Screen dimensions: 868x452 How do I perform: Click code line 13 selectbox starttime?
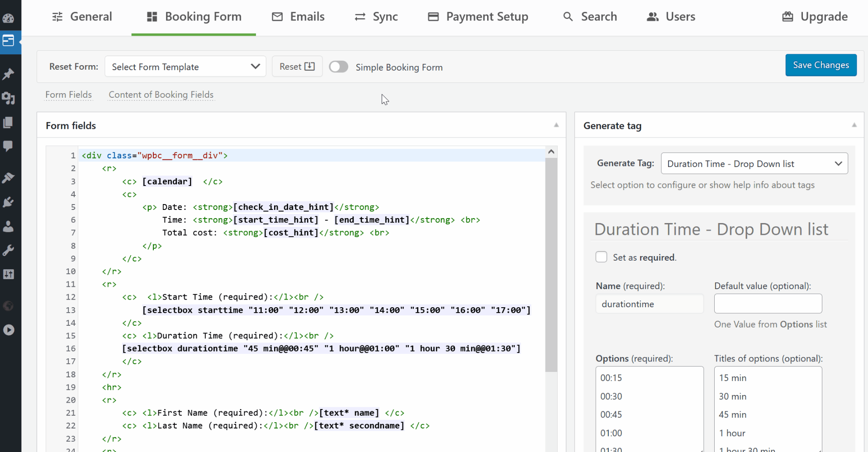(336, 310)
